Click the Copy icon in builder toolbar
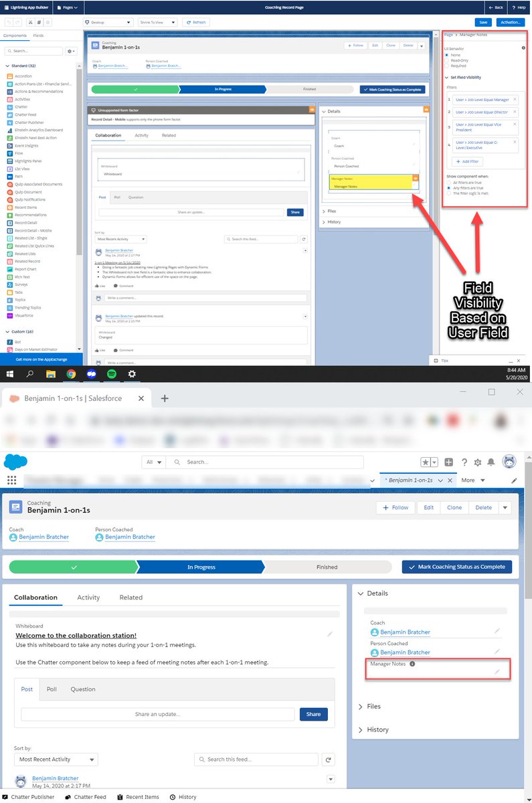532x803 pixels. (x=39, y=22)
